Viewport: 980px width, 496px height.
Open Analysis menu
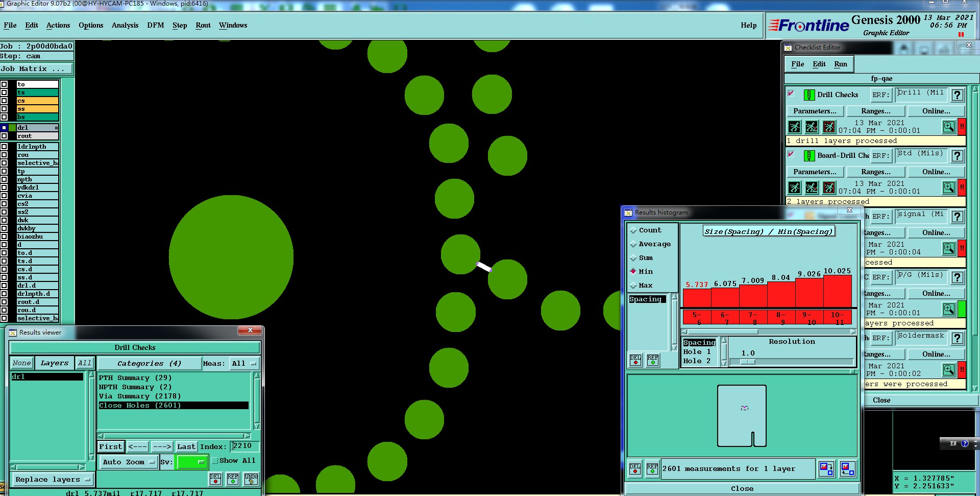125,26
